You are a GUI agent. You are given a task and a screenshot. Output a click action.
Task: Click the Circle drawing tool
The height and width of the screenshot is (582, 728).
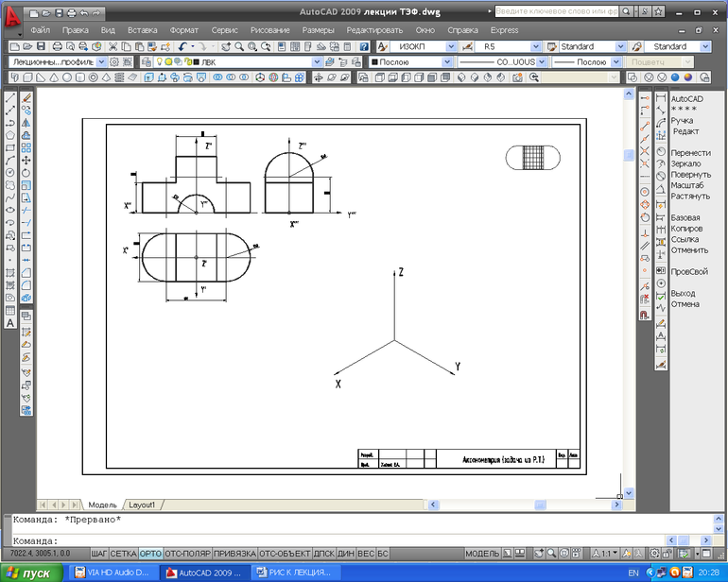[x=10, y=173]
